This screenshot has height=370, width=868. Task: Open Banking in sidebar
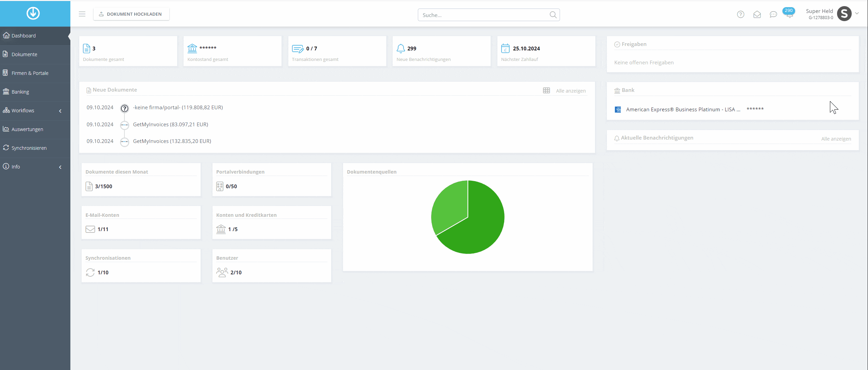click(35, 92)
